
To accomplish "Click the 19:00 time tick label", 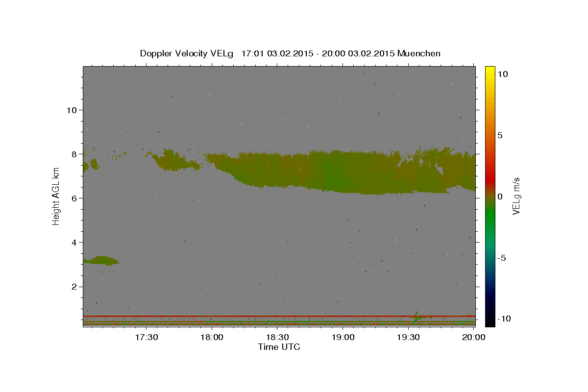I will [343, 338].
